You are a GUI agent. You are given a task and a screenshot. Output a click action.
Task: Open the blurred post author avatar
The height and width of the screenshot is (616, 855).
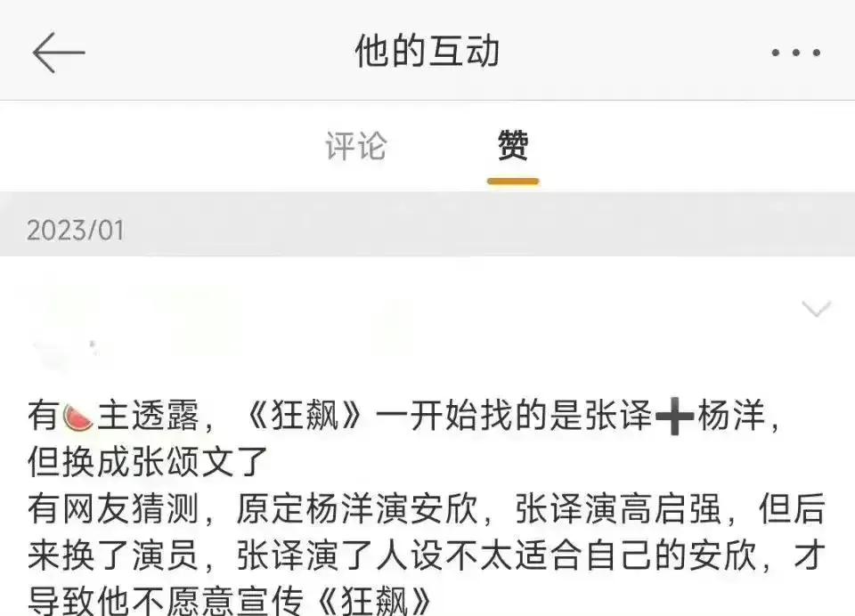65,321
